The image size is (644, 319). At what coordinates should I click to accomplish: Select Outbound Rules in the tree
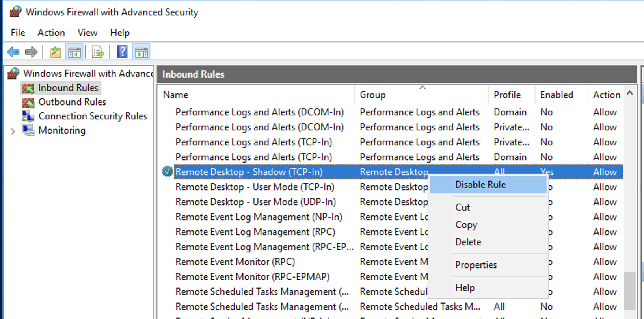[x=72, y=102]
